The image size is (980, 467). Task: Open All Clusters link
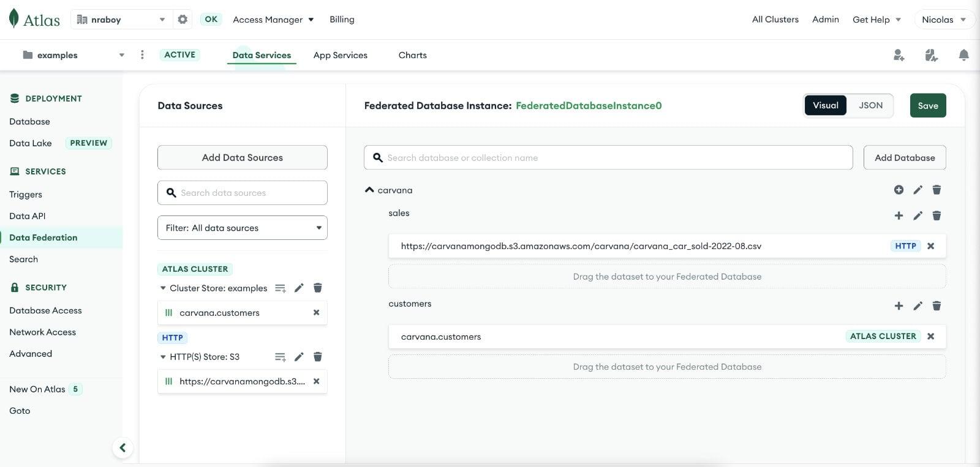tap(775, 20)
